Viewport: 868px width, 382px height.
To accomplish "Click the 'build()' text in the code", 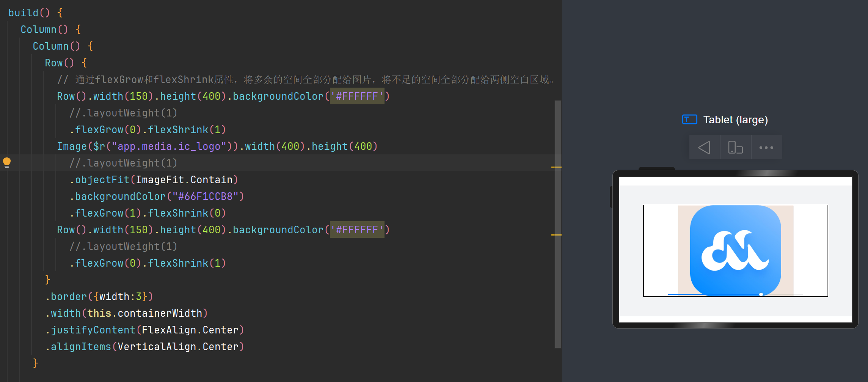I will 29,13.
